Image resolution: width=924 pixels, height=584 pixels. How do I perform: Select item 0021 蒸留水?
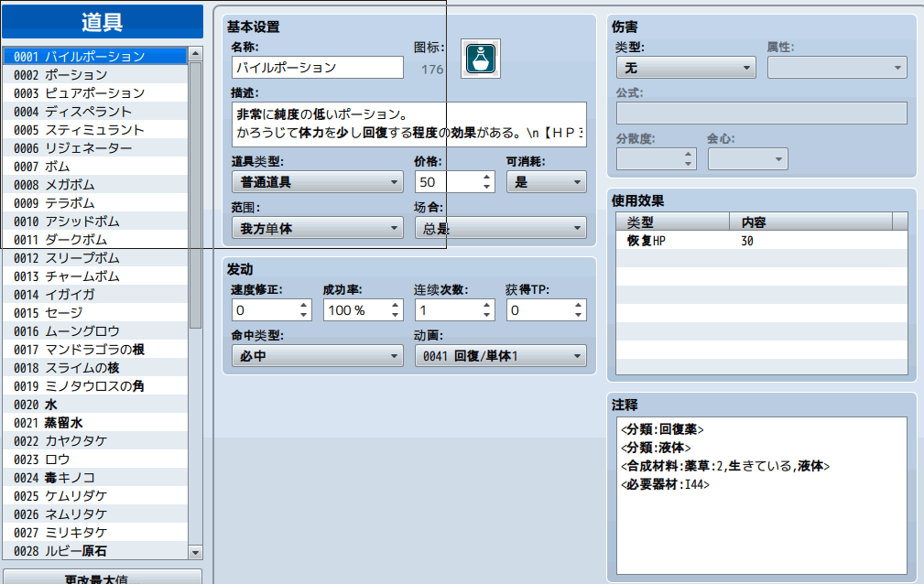95,423
